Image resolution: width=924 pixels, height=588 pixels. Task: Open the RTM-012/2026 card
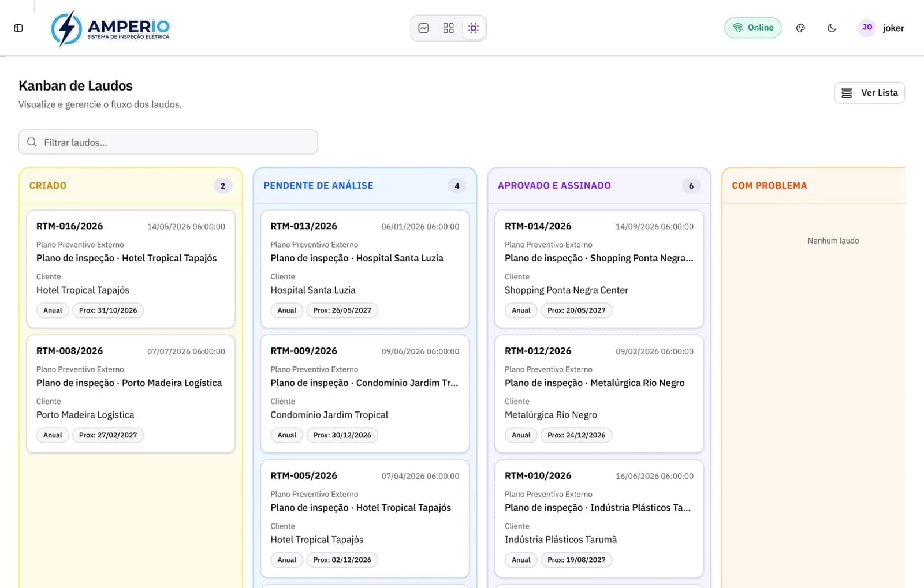coord(599,394)
